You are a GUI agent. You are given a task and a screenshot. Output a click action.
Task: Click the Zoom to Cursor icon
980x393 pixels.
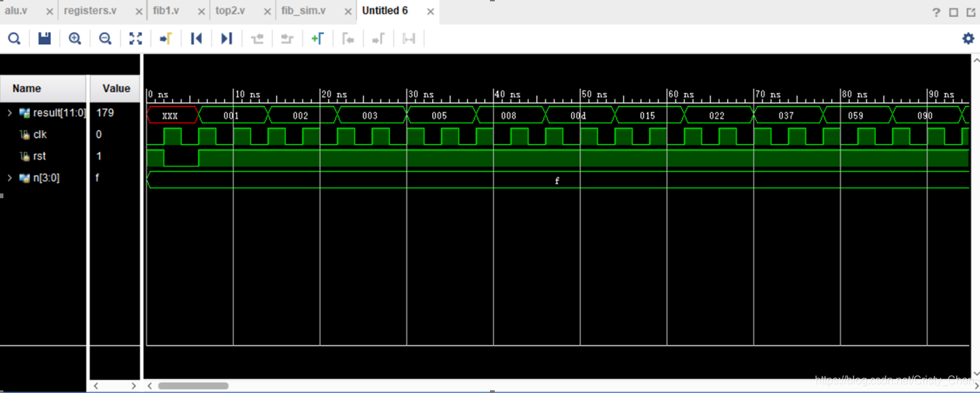click(166, 39)
